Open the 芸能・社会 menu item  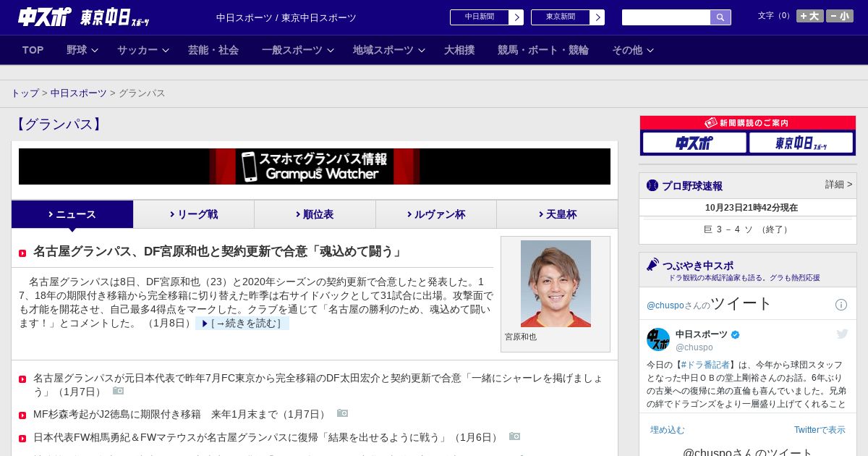point(213,50)
